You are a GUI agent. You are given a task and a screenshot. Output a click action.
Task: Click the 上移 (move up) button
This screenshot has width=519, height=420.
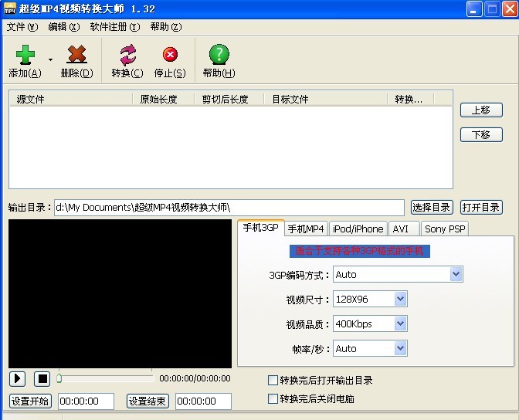tap(481, 110)
